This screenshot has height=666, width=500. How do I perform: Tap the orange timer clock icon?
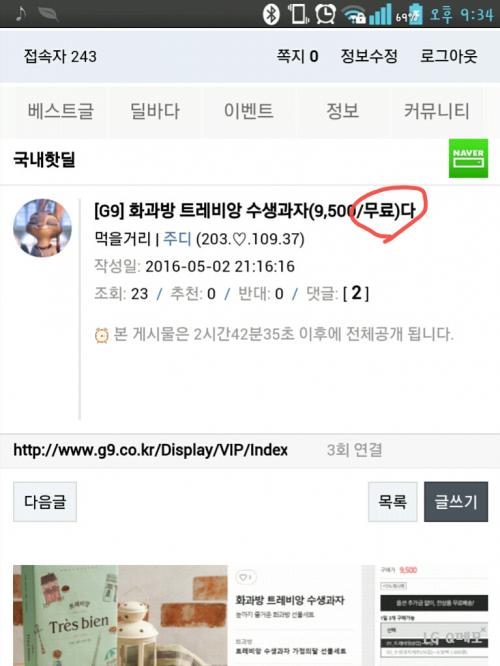pyautogui.click(x=102, y=336)
